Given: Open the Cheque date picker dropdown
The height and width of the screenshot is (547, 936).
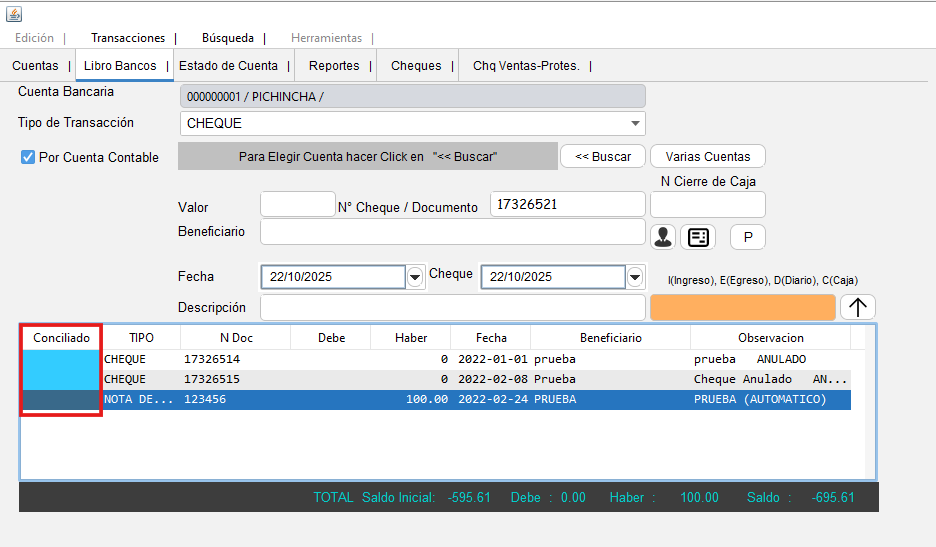Looking at the screenshot, I should pos(635,277).
